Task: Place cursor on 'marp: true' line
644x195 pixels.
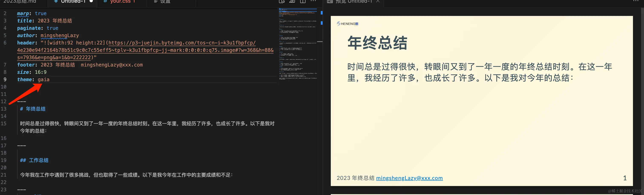Action: 32,13
